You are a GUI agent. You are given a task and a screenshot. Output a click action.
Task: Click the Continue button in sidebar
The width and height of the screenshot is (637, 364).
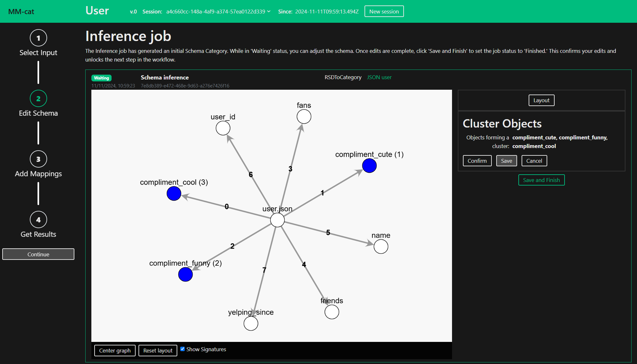(x=38, y=254)
